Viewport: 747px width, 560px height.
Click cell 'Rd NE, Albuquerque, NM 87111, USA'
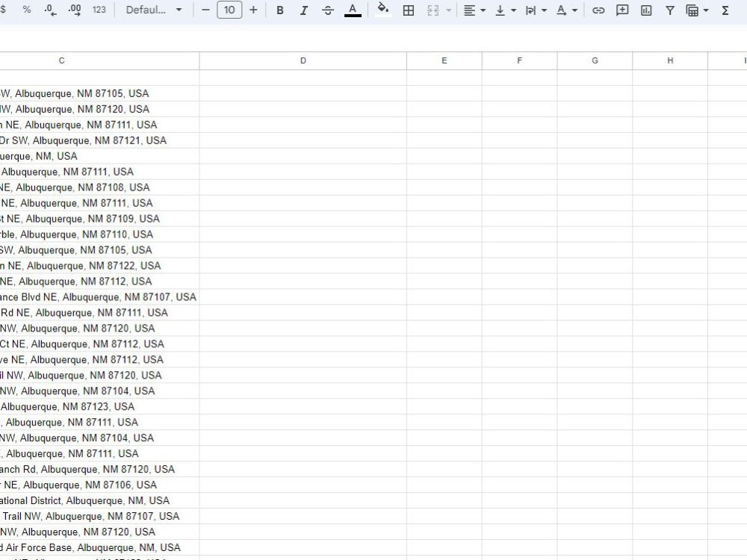99,313
